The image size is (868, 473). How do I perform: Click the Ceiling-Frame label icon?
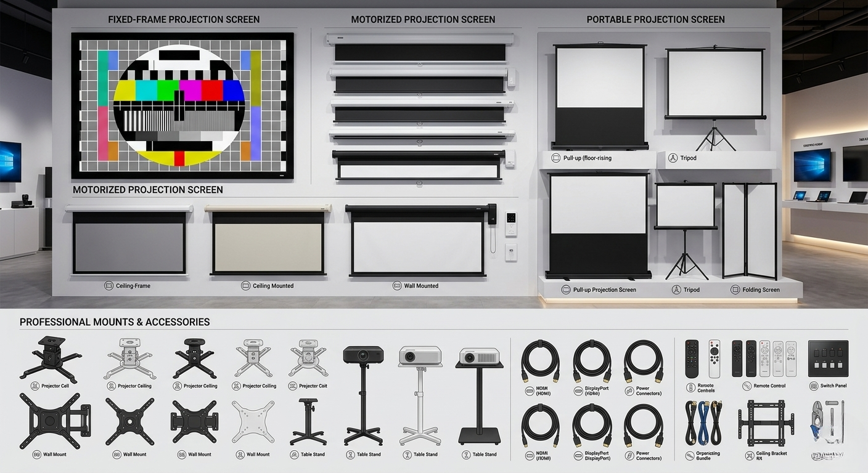[x=109, y=286]
